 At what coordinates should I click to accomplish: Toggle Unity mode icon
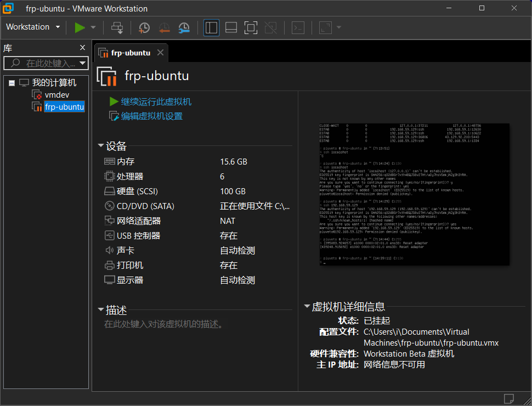pos(271,27)
